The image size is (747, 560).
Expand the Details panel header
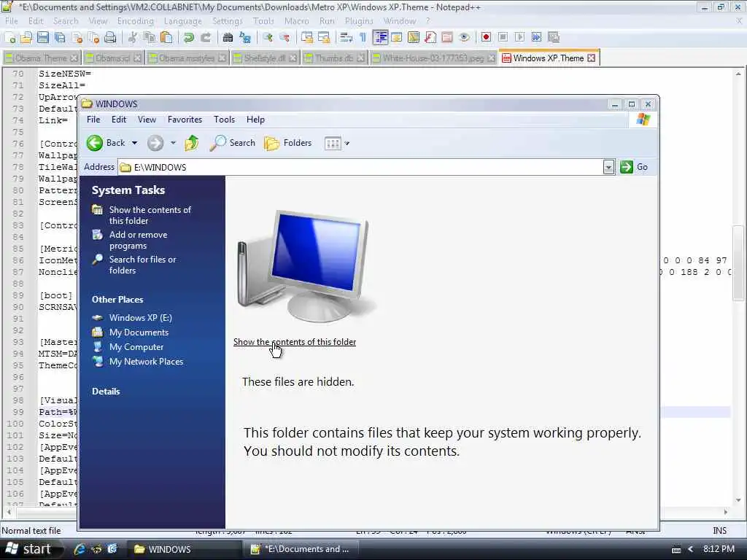[106, 392]
